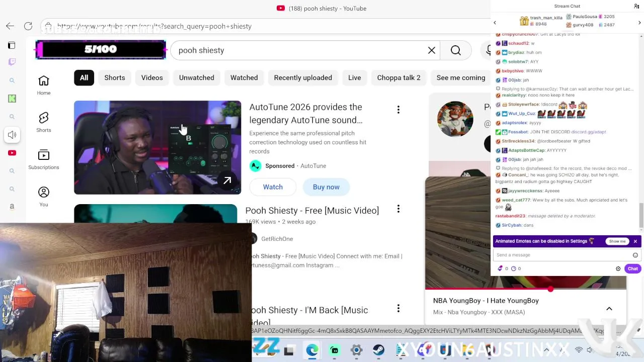Screen dimensions: 644x362
Task: Open Subscriptions in the YouTube sidebar
Action: [44, 159]
